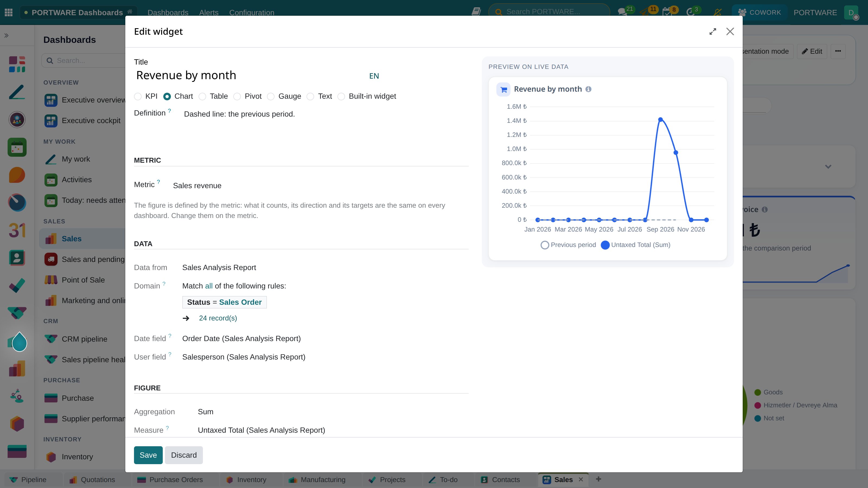The width and height of the screenshot is (868, 488).
Task: Expand the collapsed sidebar double-chevron icon
Action: (x=7, y=35)
